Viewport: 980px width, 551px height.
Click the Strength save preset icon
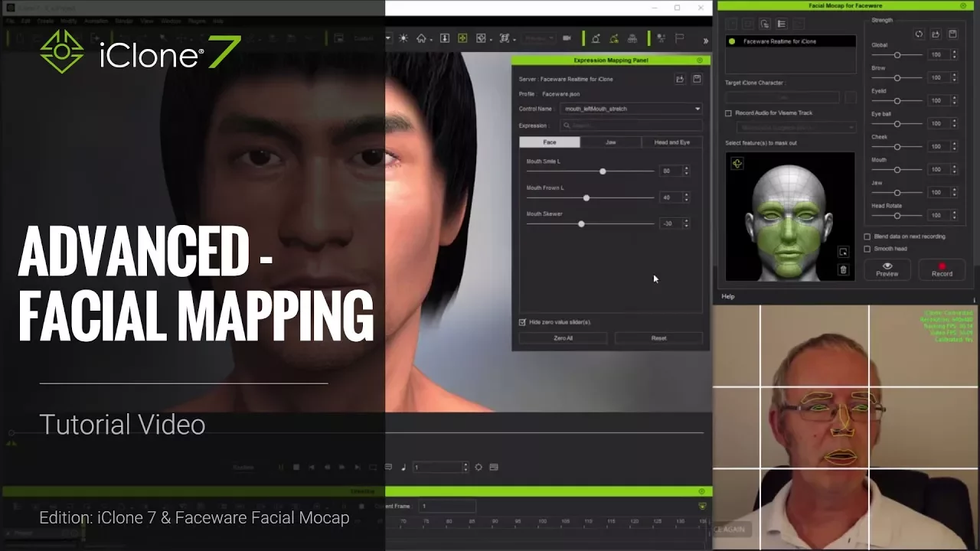952,34
